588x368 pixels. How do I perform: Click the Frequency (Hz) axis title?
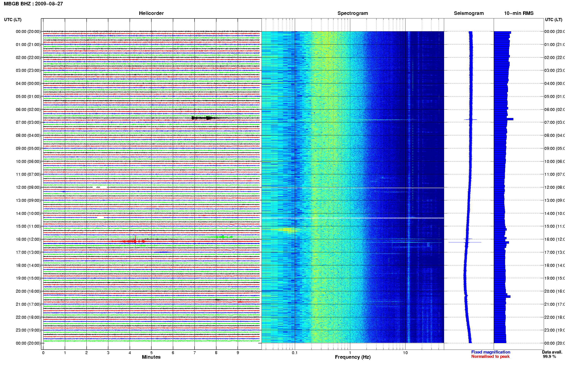(353, 357)
